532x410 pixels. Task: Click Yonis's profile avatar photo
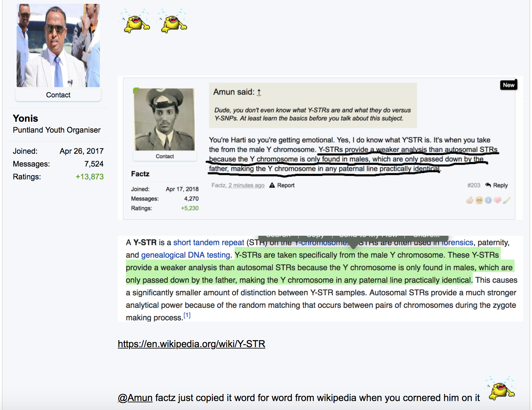click(x=58, y=45)
